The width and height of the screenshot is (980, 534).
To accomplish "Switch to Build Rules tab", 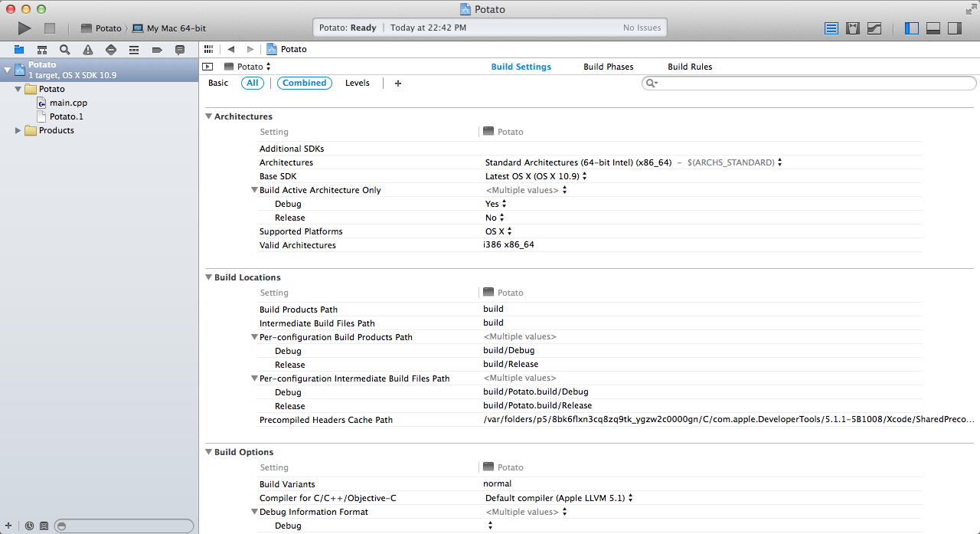I will click(x=690, y=67).
